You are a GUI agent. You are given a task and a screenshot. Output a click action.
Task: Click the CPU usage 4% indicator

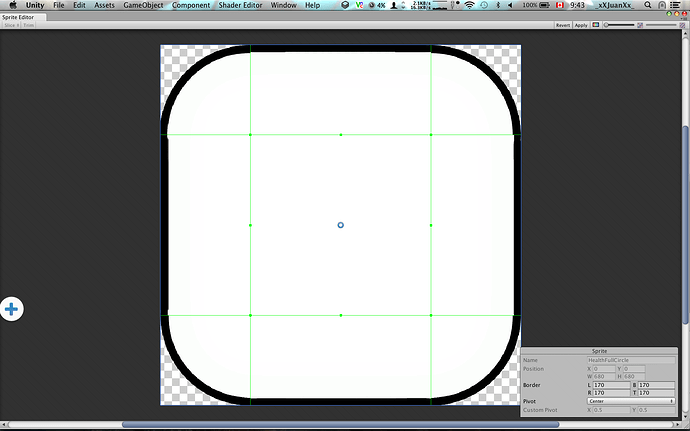click(x=377, y=5)
